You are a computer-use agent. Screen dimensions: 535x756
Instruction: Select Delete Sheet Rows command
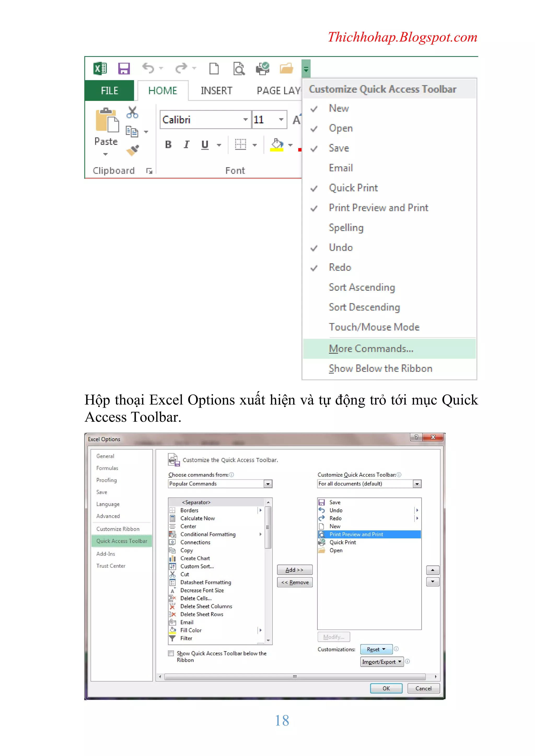[x=216, y=614]
